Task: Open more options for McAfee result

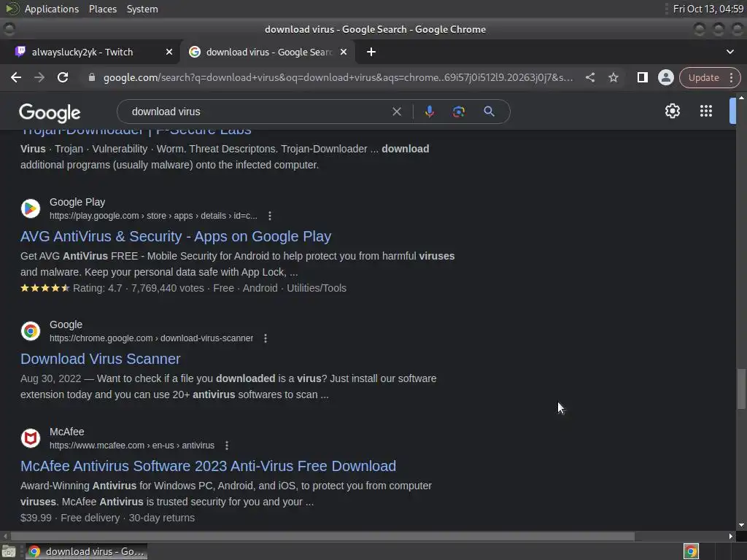Action: point(227,446)
